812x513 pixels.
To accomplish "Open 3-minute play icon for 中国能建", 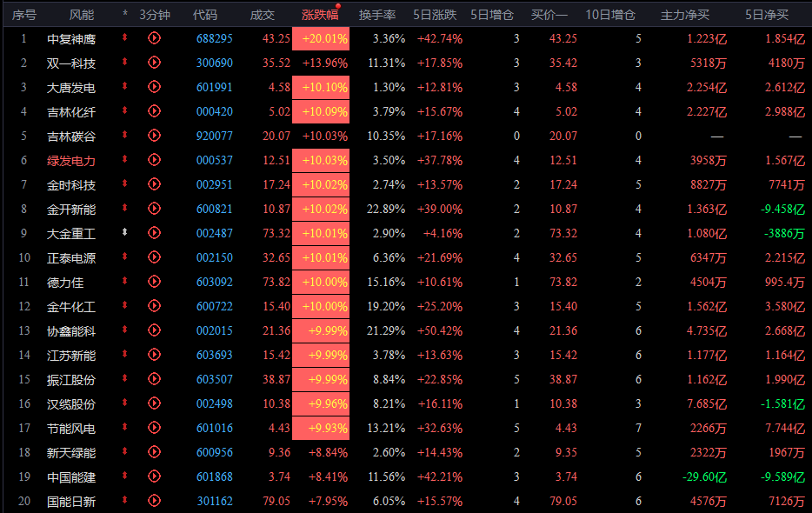I will tap(155, 476).
